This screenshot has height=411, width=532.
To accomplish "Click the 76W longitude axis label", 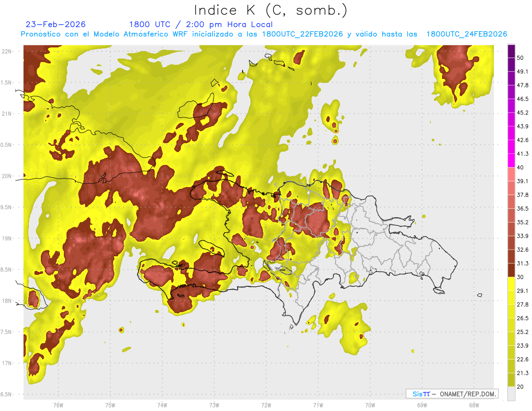I will [x=58, y=405].
